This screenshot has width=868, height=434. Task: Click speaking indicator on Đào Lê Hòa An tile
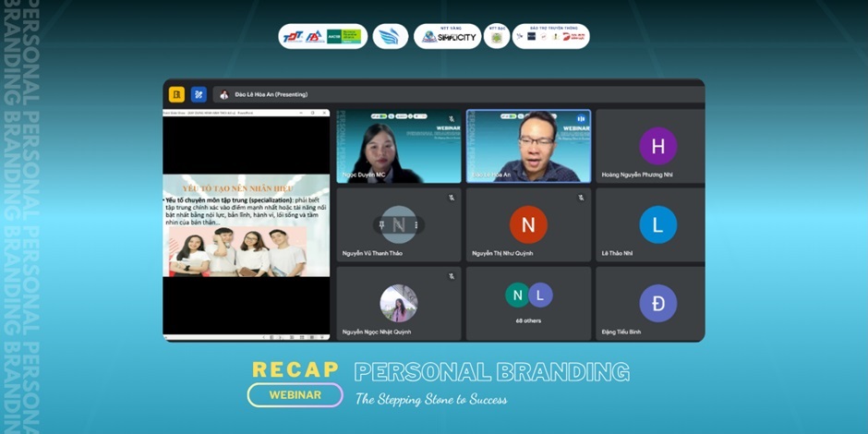[x=581, y=118]
